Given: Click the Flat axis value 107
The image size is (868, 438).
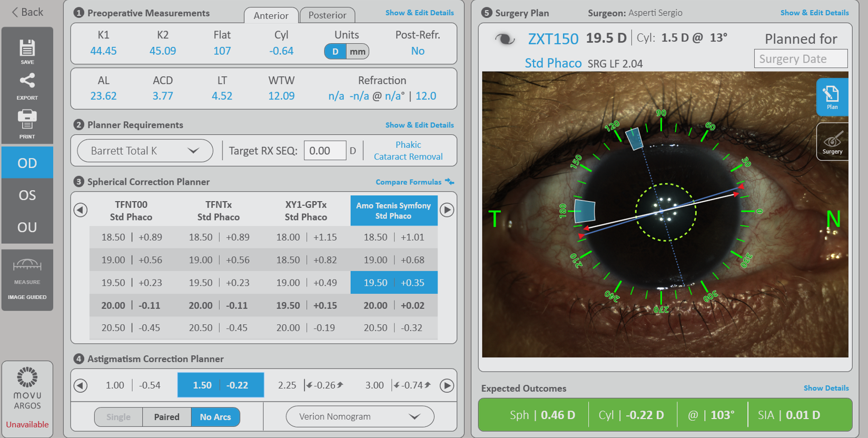Looking at the screenshot, I should point(222,51).
